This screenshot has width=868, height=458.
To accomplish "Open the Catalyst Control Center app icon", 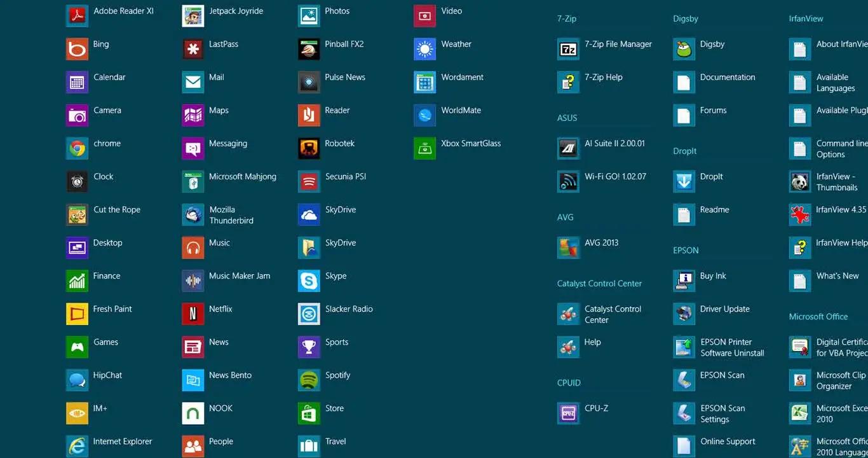I will (568, 314).
